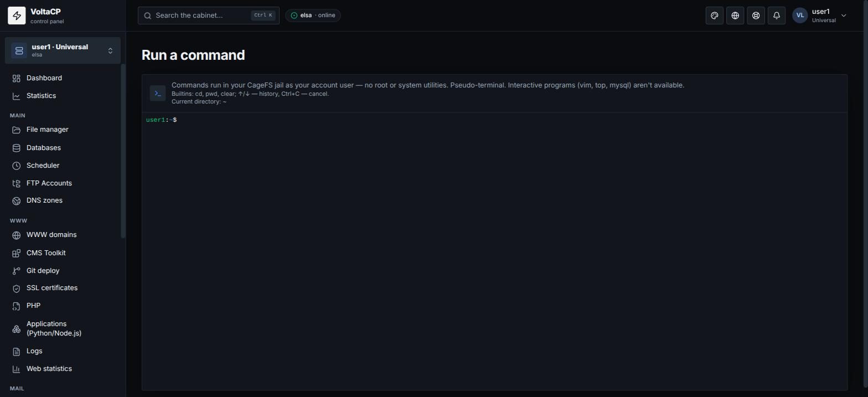The height and width of the screenshot is (397, 868).
Task: Open PHP settings page
Action: click(x=63, y=306)
